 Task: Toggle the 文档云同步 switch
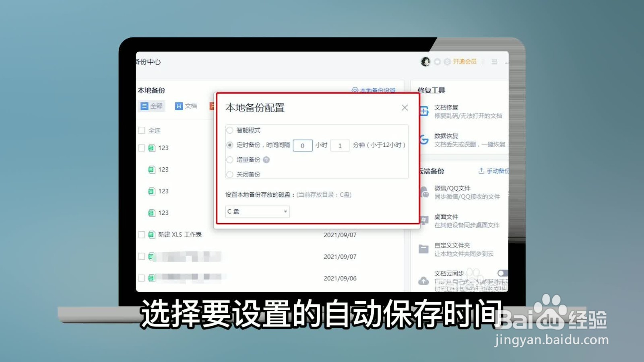point(503,273)
